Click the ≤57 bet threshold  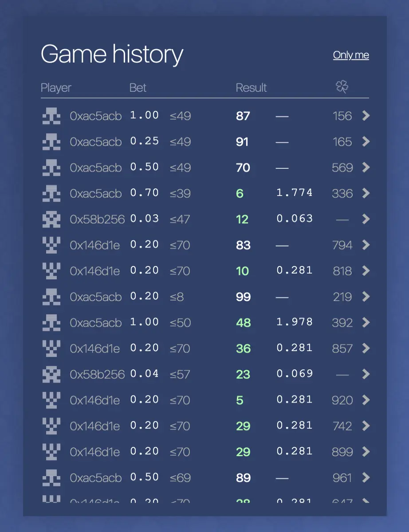[180, 374]
